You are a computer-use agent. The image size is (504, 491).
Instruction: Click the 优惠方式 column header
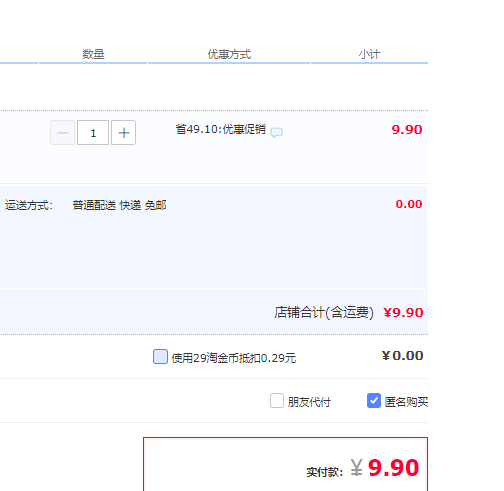(229, 54)
